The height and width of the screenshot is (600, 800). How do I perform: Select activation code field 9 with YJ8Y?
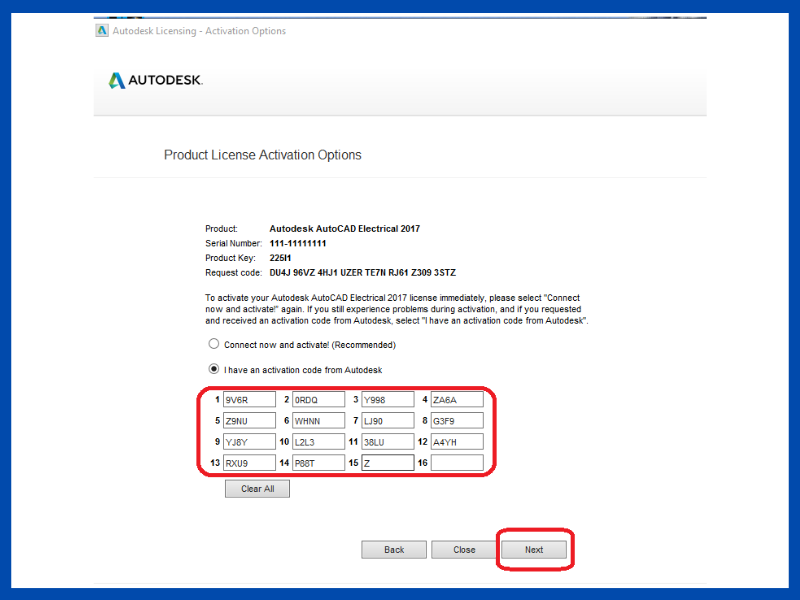pyautogui.click(x=249, y=442)
